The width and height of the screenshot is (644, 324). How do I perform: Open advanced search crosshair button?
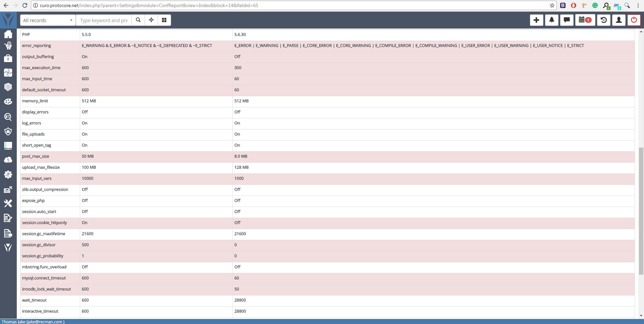151,20
